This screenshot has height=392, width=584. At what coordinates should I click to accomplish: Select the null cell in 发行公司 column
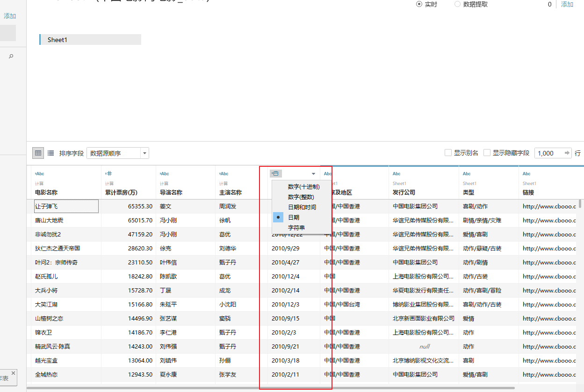(x=424, y=346)
